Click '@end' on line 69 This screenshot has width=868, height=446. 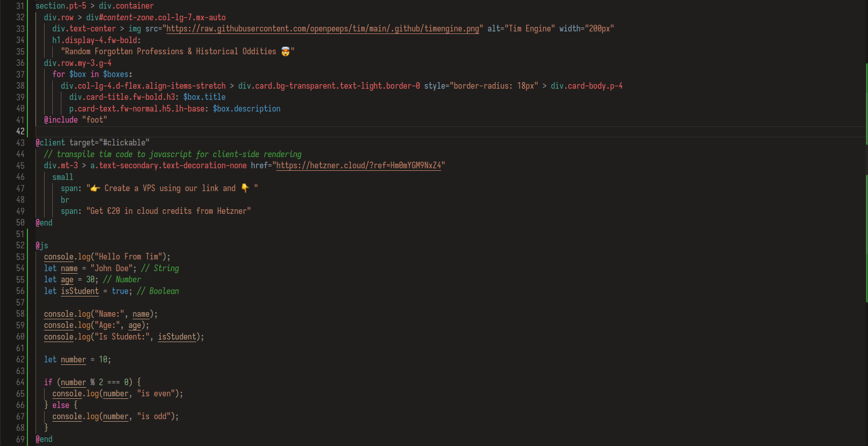(44, 439)
